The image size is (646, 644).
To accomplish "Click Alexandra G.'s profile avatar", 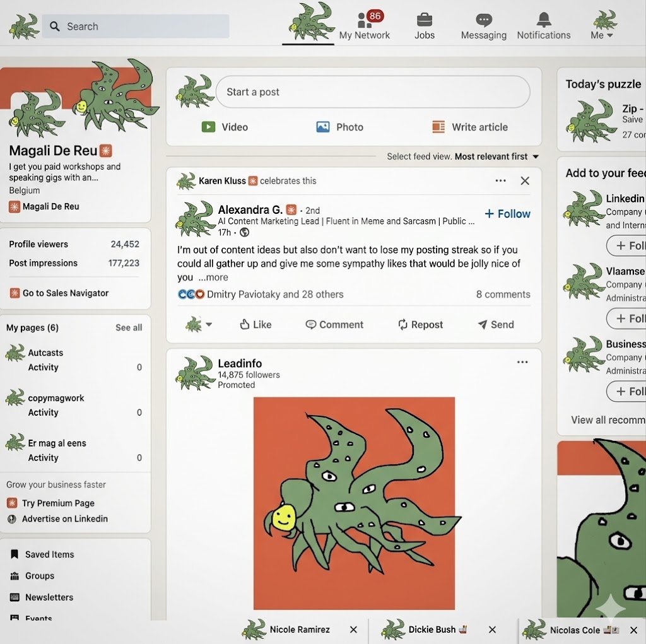I will click(195, 220).
